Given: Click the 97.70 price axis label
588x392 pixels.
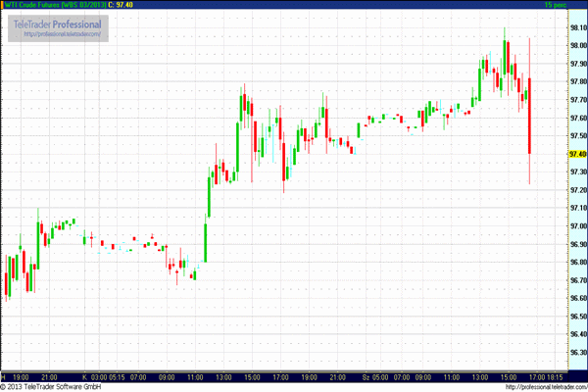Looking at the screenshot, I should tap(576, 100).
